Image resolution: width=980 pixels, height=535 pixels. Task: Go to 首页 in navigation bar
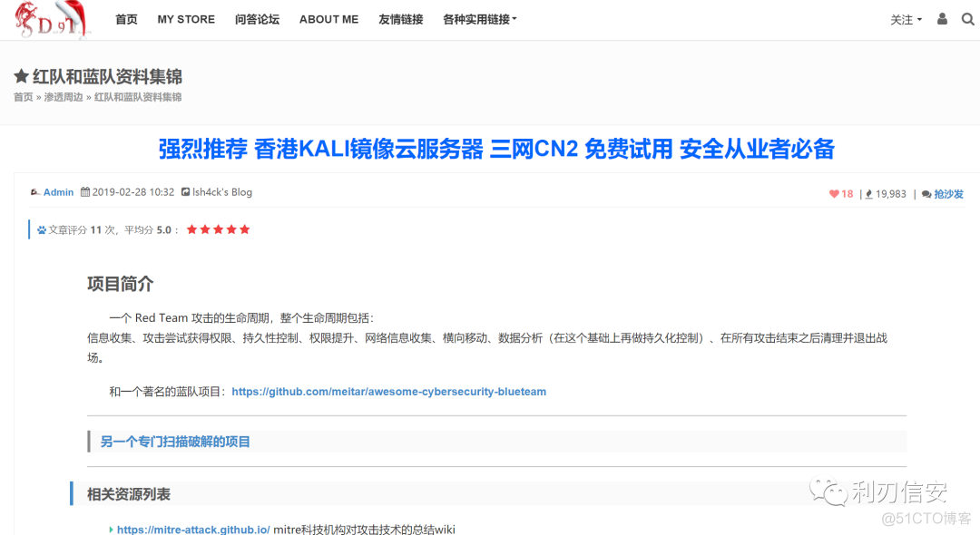click(126, 19)
